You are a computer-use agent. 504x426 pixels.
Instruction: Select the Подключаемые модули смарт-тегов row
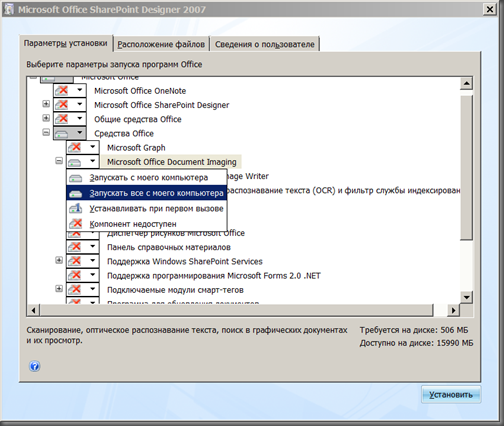[x=175, y=290]
